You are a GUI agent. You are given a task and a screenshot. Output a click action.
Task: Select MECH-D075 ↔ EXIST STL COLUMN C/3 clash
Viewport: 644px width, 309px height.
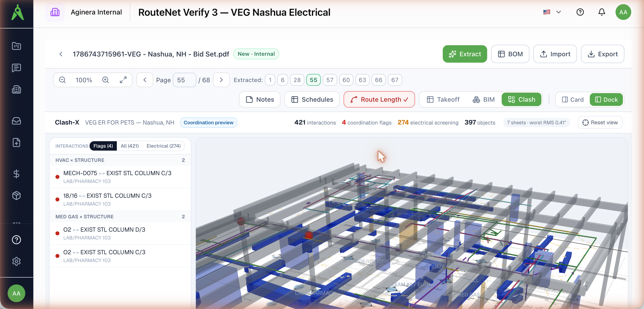click(120, 177)
